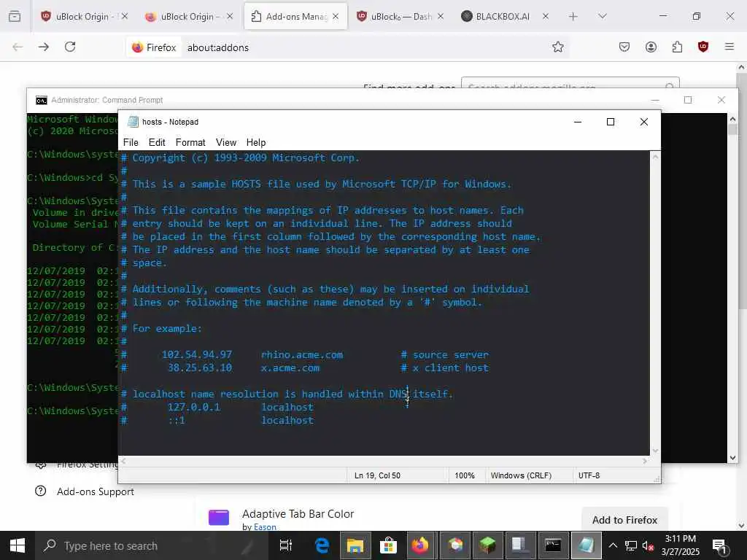Open Microsoft Store from the taskbar
The width and height of the screenshot is (747, 560).
(x=388, y=545)
